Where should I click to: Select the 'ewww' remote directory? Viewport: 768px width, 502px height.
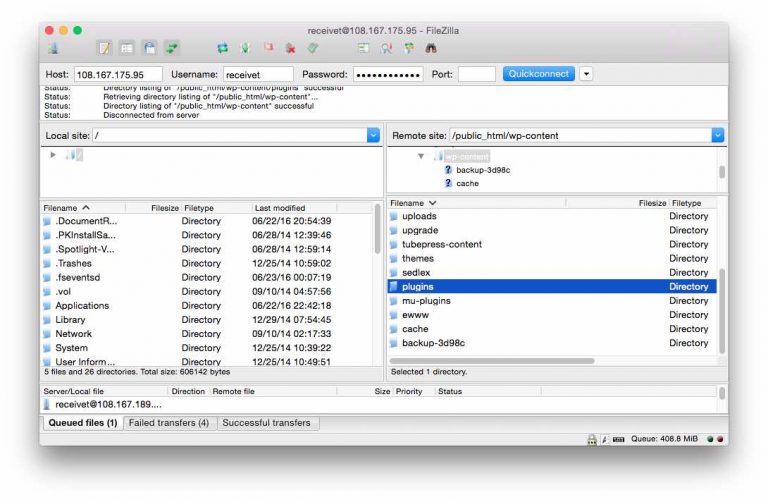(x=552, y=315)
